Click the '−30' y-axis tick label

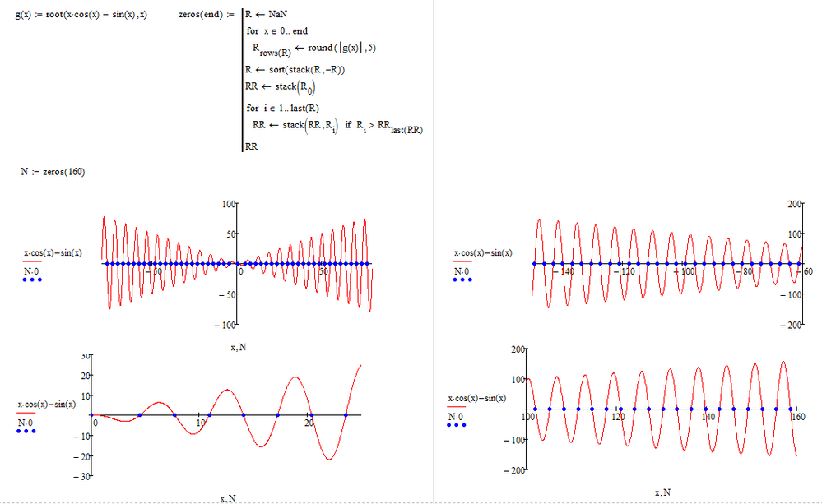point(81,477)
